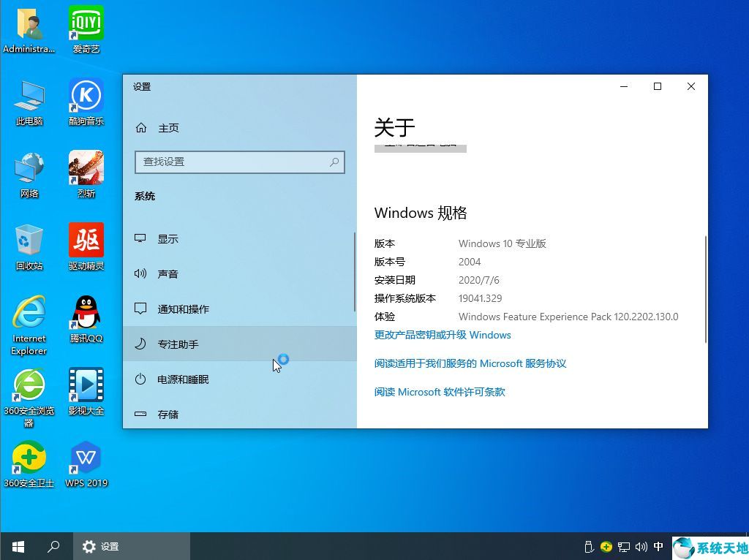Click the moon icon beside 专注助手
This screenshot has width=749, height=560.
(x=140, y=344)
